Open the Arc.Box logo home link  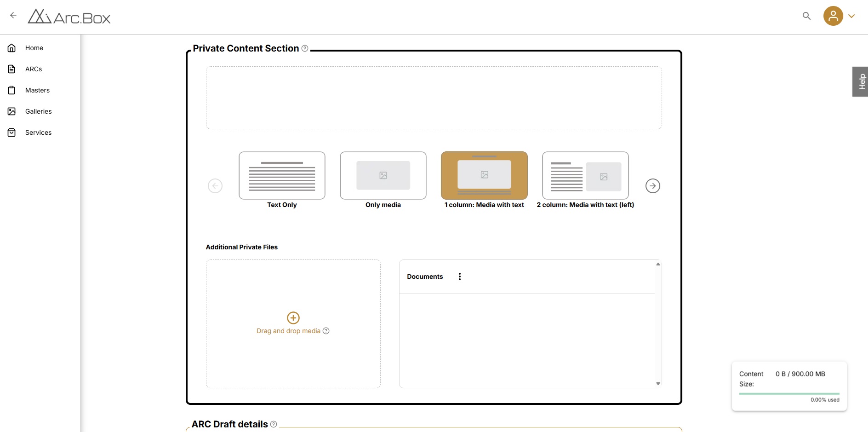69,17
